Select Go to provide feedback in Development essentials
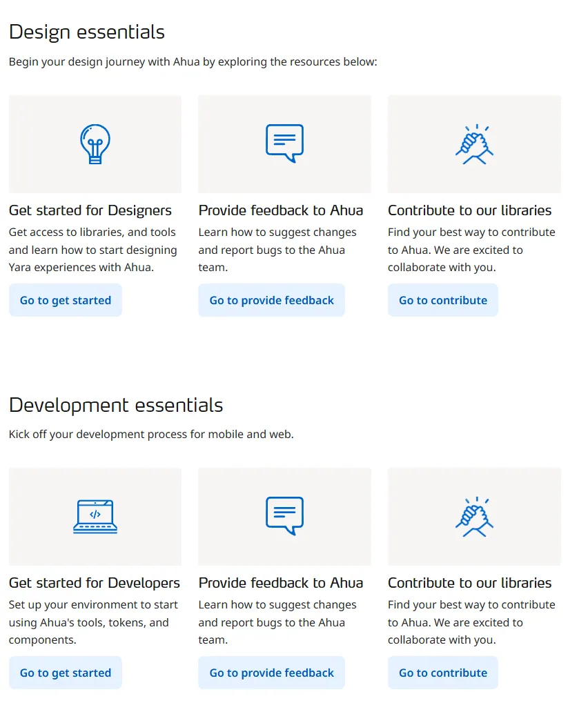588x714 pixels. click(x=271, y=673)
